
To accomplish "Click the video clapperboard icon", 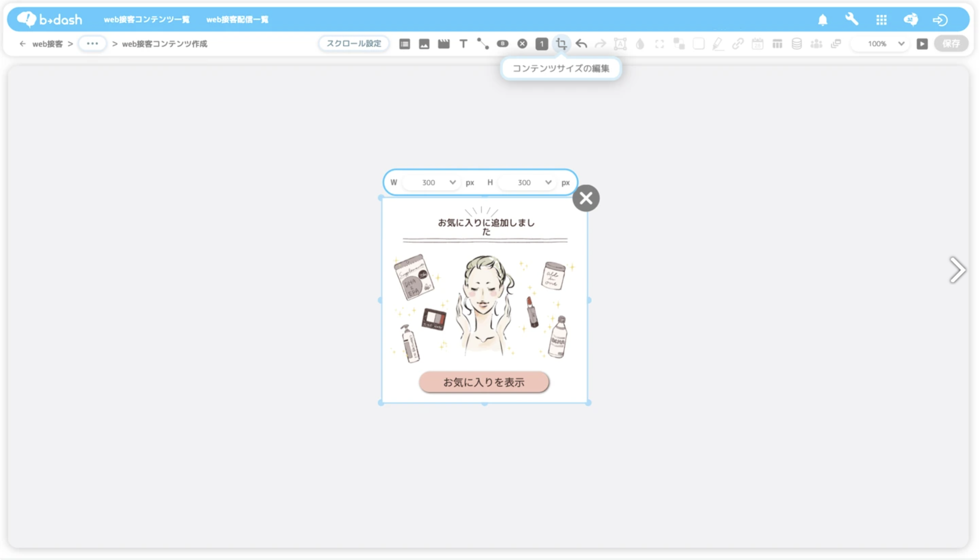I will pyautogui.click(x=444, y=44).
